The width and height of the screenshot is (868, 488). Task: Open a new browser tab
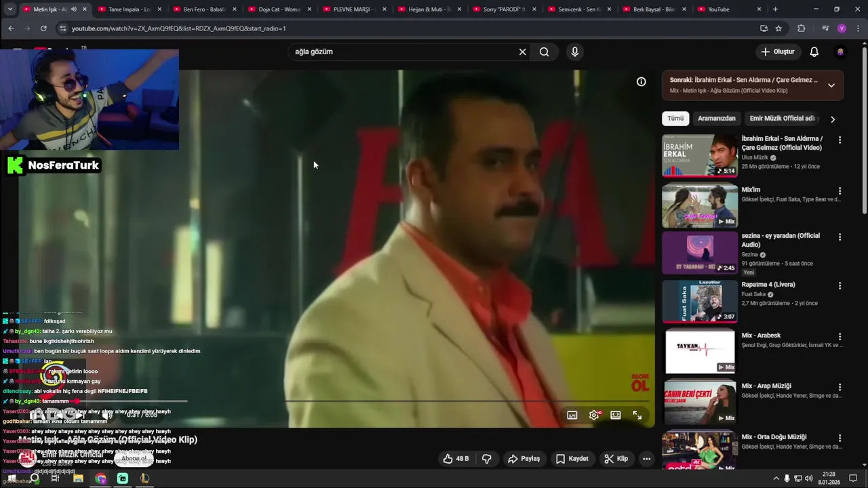click(775, 9)
